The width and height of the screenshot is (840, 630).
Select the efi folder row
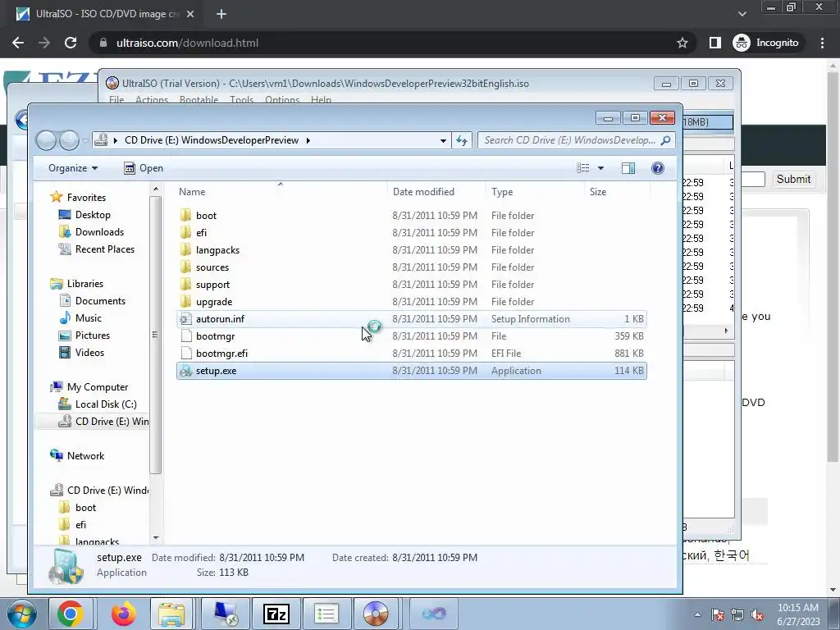[x=412, y=232]
